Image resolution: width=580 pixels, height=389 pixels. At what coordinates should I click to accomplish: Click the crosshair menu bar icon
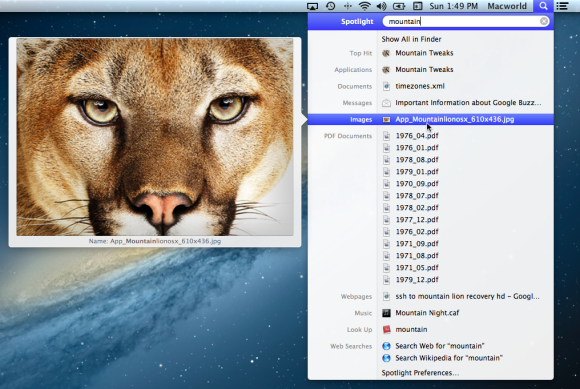[348, 6]
